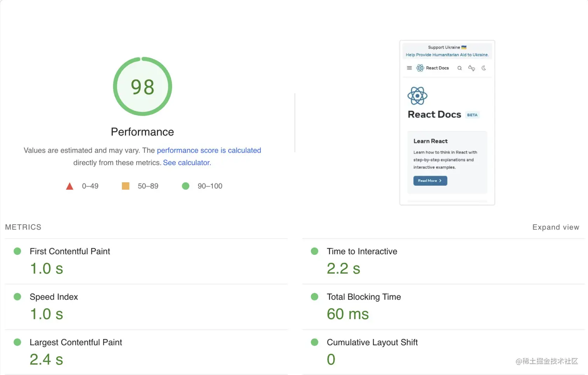Click the green status dot for Largest Contentful Paint
This screenshot has width=588, height=375.
pos(17,342)
